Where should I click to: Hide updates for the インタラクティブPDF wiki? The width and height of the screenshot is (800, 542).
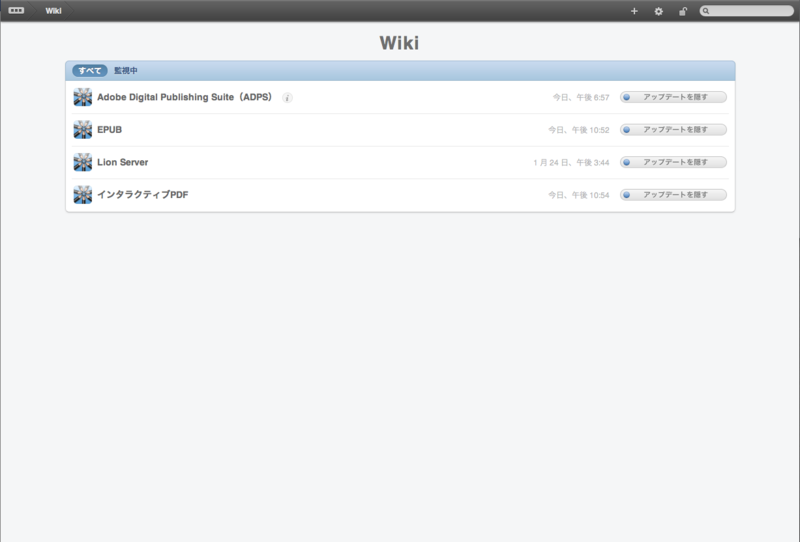[x=673, y=194]
